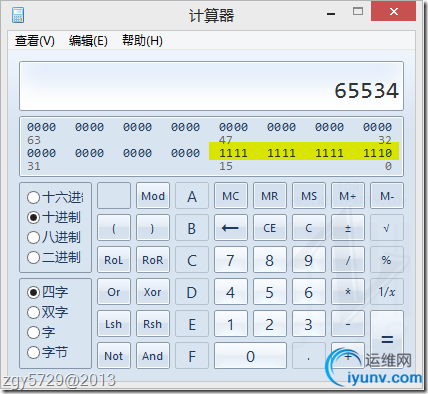This screenshot has height=394, width=428.
Task: Click the Lsh shift left button
Action: tap(114, 324)
